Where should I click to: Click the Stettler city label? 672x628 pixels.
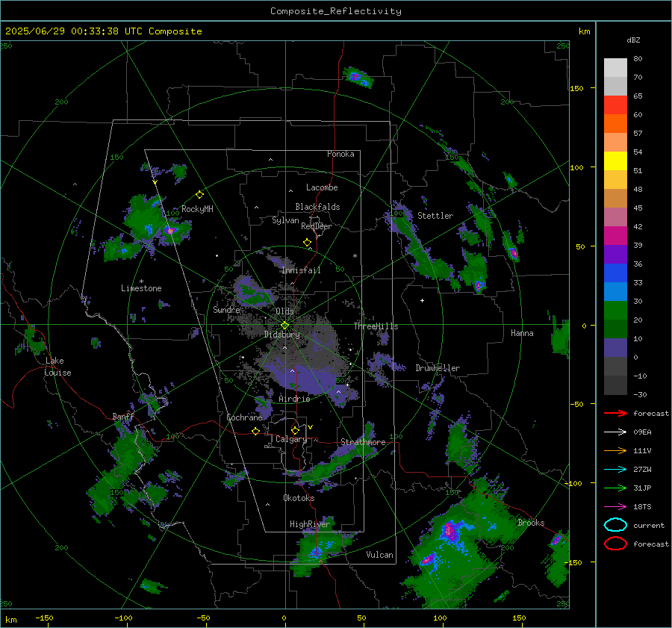(x=435, y=216)
